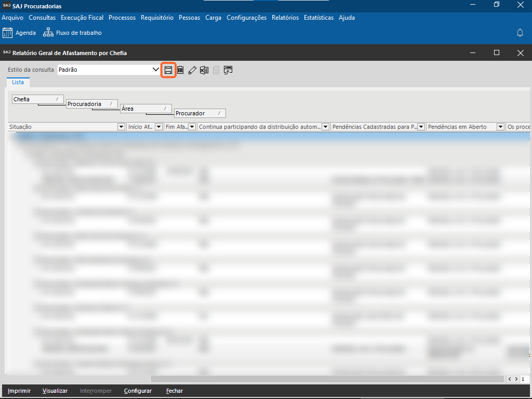
Task: Click the pencil edit style icon
Action: point(192,70)
